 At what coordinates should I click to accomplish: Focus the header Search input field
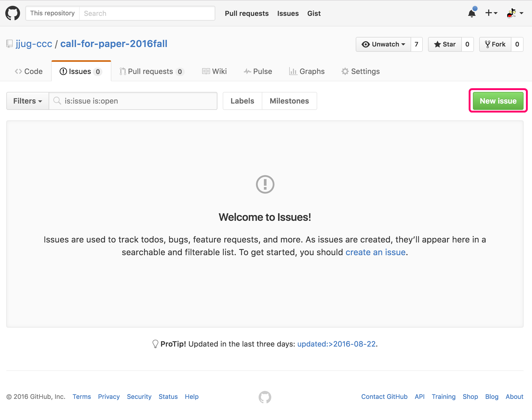[x=147, y=13]
